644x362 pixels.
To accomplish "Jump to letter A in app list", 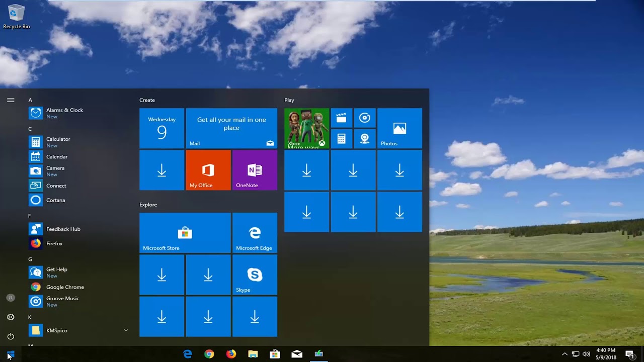I will click(30, 100).
